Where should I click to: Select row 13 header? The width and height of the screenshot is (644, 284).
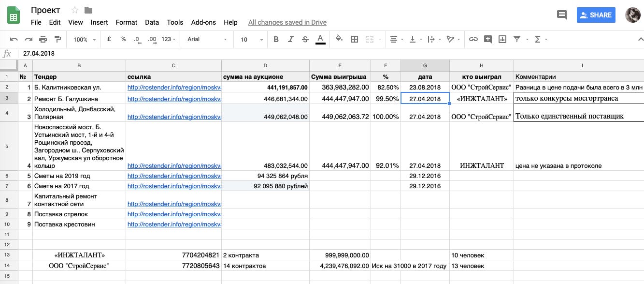tap(8, 255)
